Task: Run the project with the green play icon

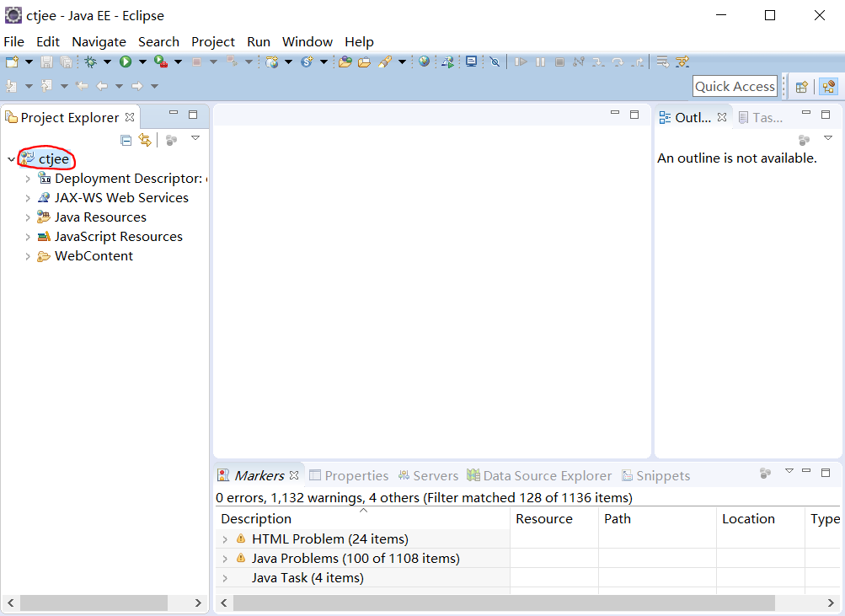Action: click(126, 62)
